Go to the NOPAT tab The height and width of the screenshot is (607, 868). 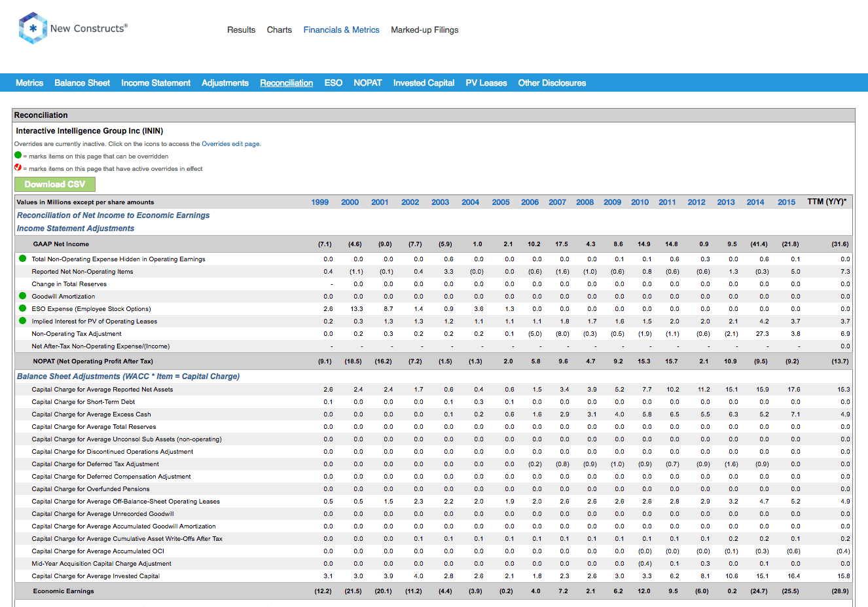(x=368, y=83)
